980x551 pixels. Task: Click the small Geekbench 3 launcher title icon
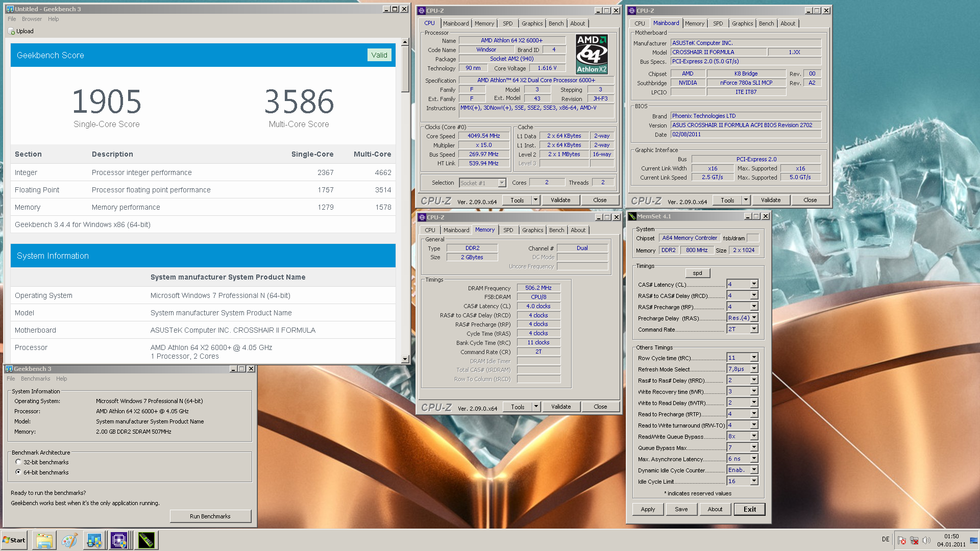[x=9, y=369]
